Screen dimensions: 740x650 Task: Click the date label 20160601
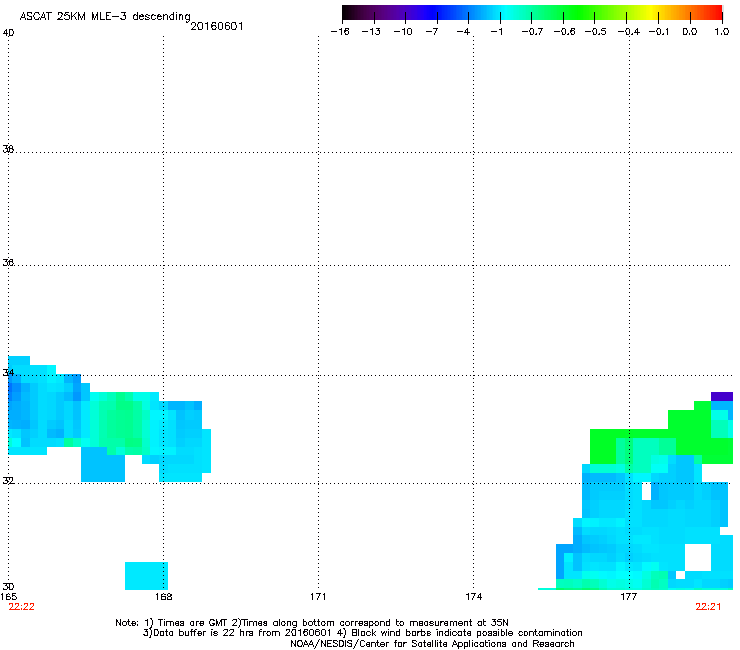[217, 26]
